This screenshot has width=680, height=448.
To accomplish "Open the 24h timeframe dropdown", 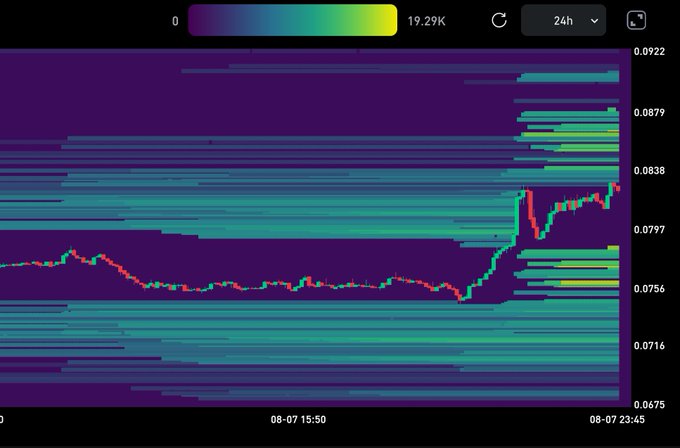I will click(563, 20).
